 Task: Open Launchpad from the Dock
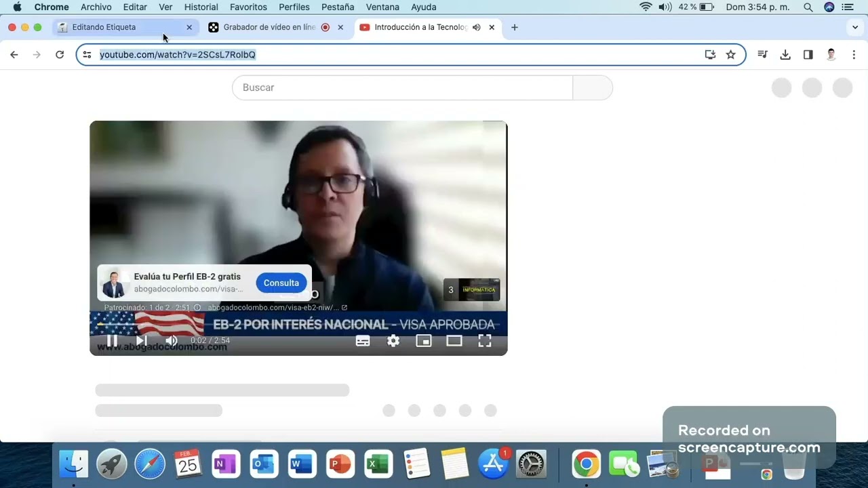pos(112,464)
